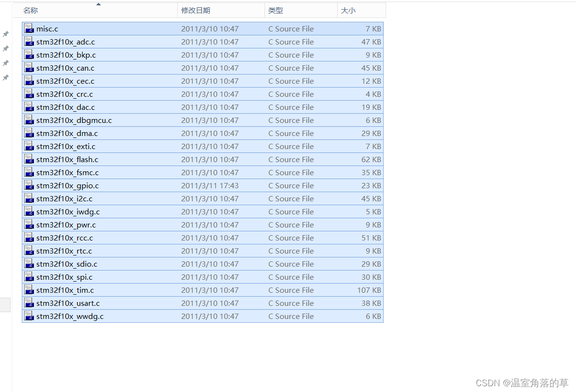Click the stm32f10x_crc.c file icon
Image resolution: width=576 pixels, height=392 pixels.
[x=29, y=93]
